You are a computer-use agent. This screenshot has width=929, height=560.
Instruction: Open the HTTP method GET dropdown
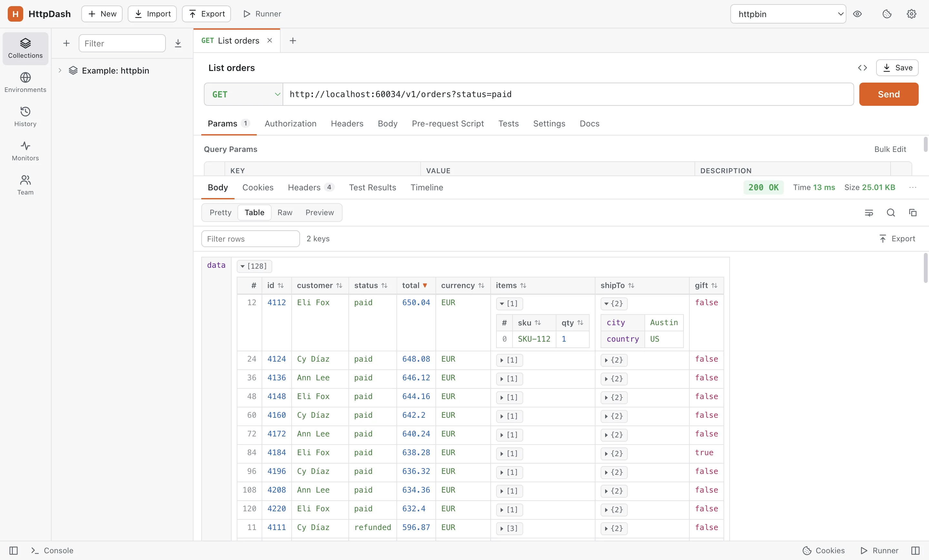click(244, 94)
